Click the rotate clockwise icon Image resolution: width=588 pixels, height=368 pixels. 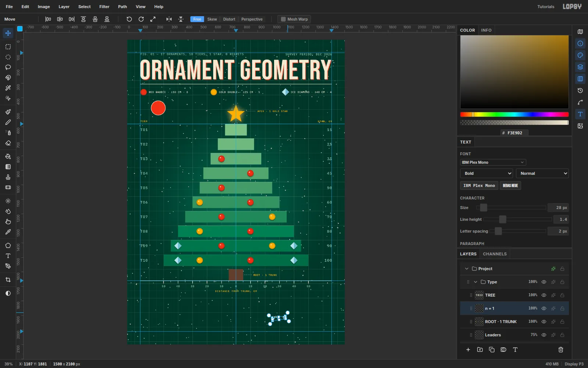point(141,19)
